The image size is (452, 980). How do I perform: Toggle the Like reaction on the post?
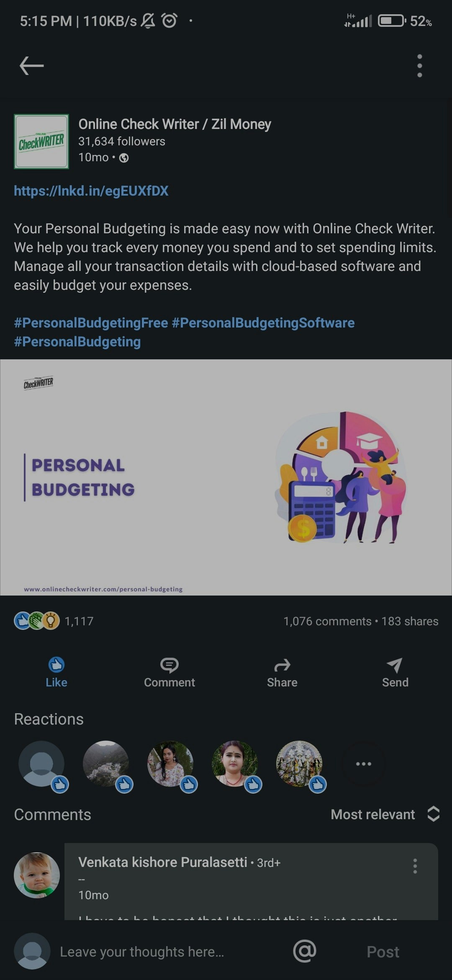(56, 672)
